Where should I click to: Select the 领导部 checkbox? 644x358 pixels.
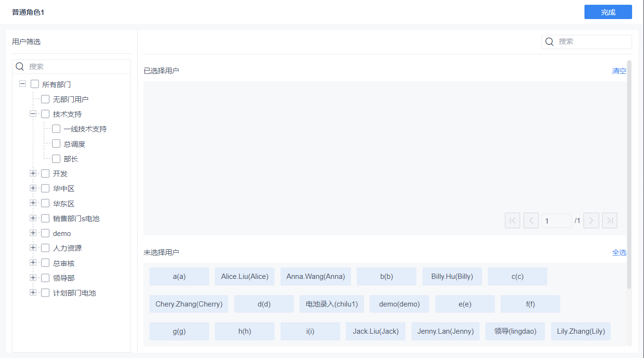45,278
